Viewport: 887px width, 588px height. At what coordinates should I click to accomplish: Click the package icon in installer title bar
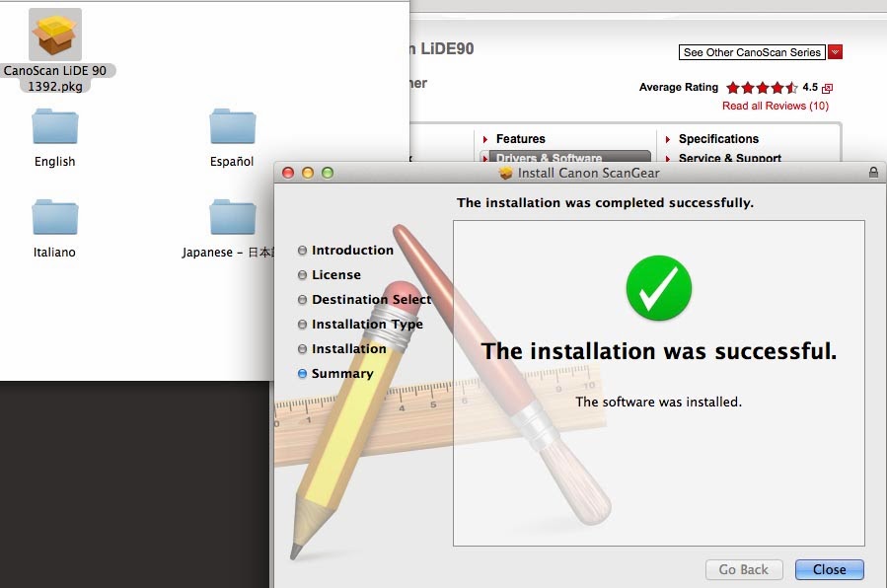(506, 173)
